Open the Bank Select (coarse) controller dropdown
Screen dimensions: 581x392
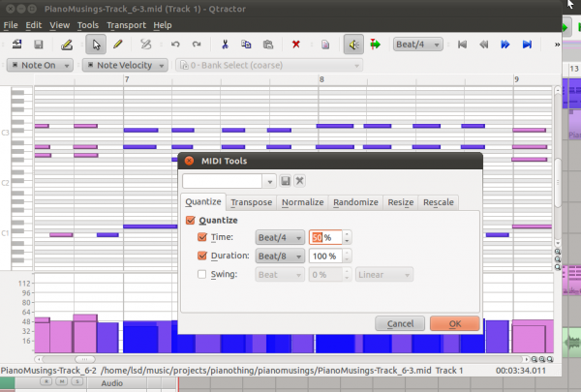pos(269,65)
